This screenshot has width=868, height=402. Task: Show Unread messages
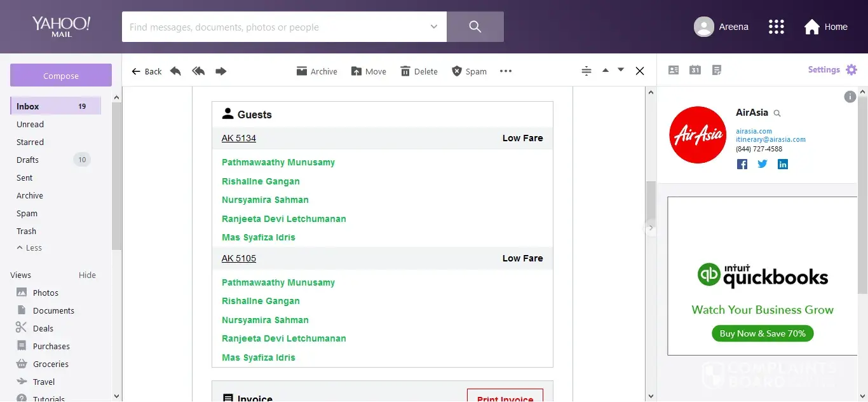coord(30,124)
